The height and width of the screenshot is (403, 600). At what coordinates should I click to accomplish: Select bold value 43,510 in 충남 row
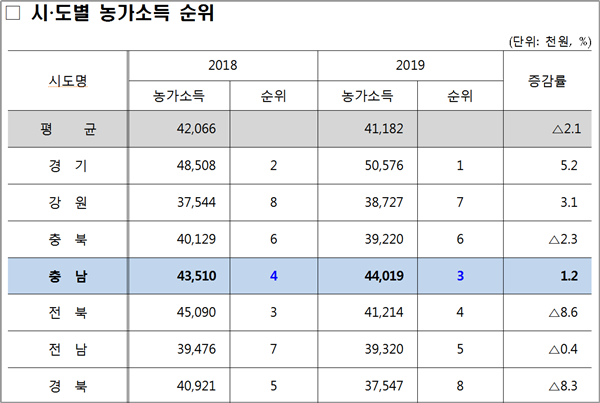point(196,276)
